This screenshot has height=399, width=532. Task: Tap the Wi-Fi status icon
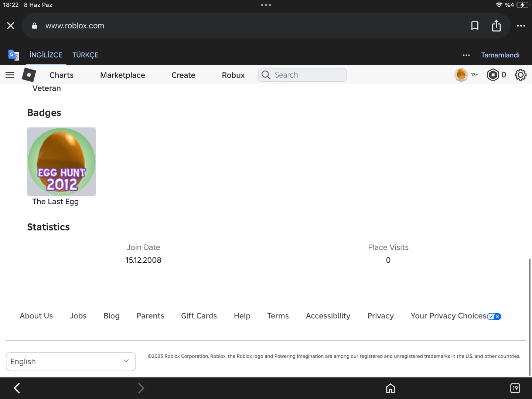pyautogui.click(x=499, y=5)
